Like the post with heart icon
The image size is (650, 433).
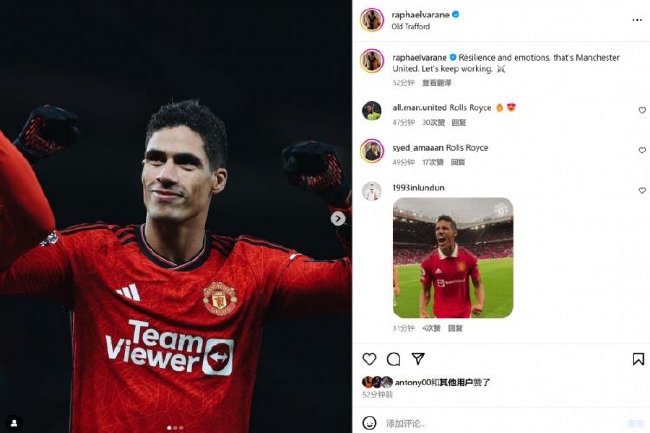(x=369, y=359)
